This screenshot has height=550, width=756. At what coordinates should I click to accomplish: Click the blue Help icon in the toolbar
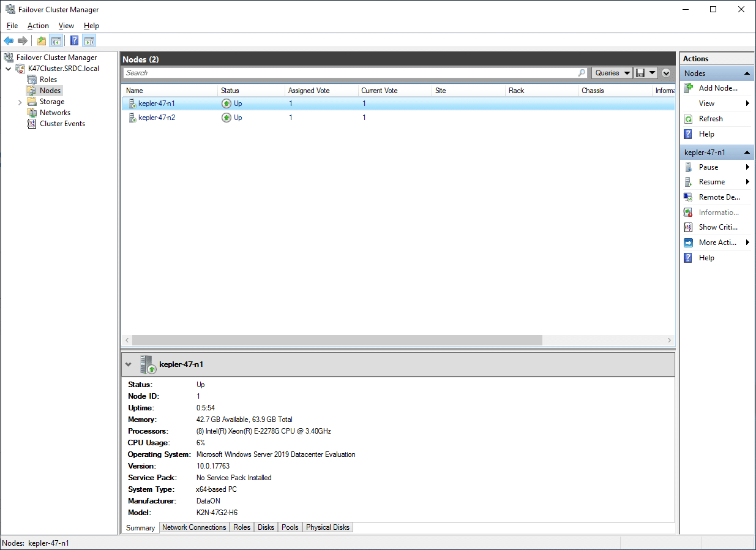click(75, 41)
